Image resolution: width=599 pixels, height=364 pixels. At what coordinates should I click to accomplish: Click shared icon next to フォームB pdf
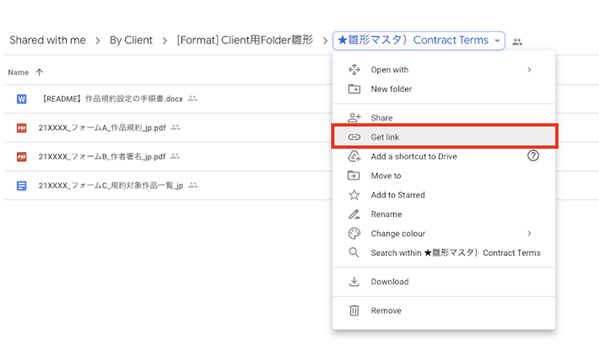pyautogui.click(x=175, y=157)
